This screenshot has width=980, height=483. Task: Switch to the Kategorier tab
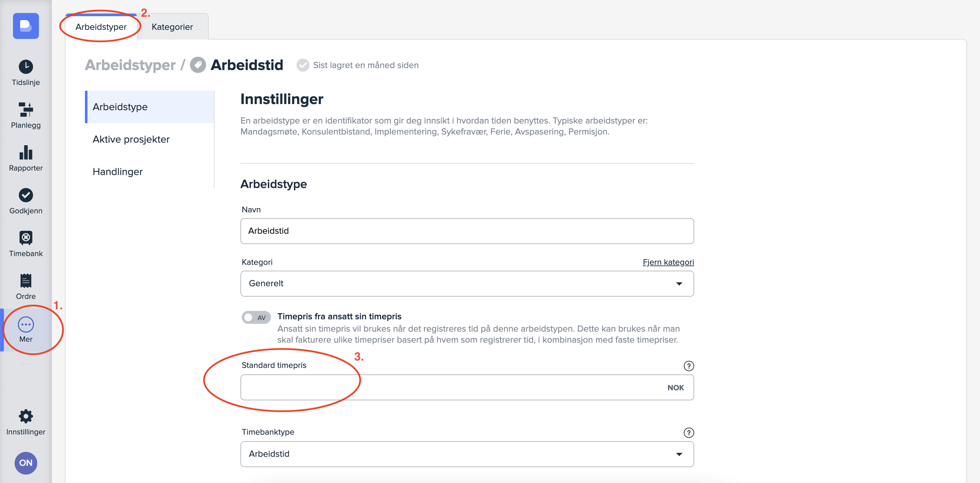click(172, 27)
